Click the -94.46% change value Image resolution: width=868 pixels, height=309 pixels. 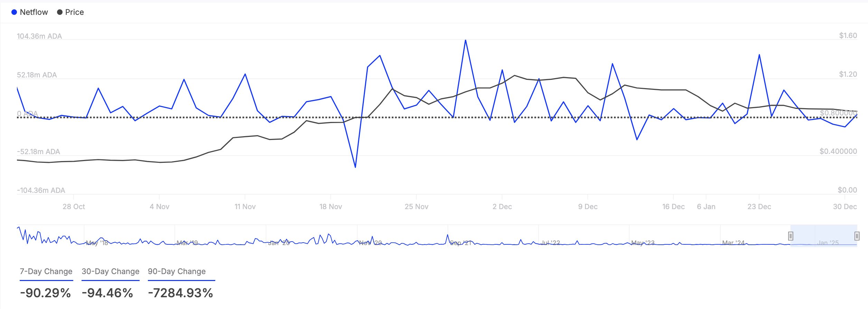point(107,293)
